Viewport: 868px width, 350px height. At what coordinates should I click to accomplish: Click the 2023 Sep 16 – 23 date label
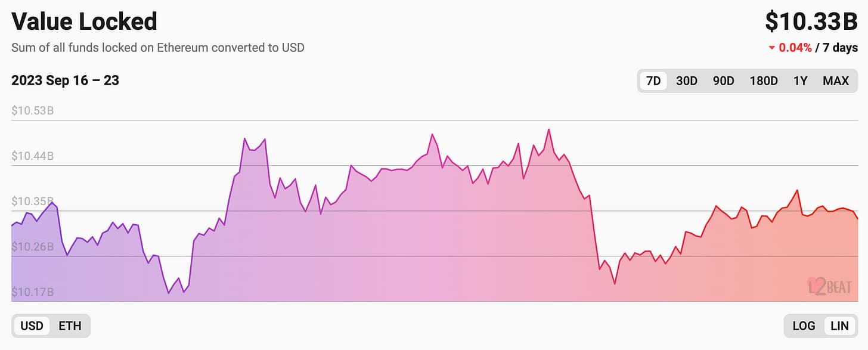pyautogui.click(x=65, y=80)
